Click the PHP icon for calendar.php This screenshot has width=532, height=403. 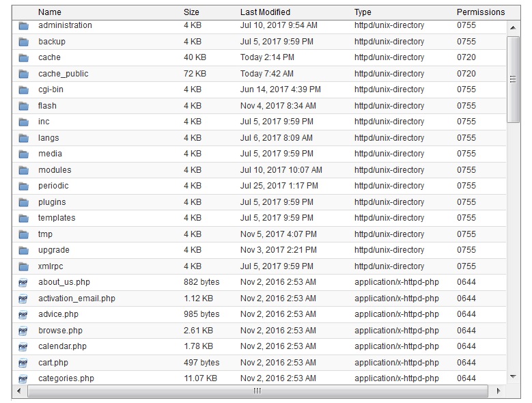[x=23, y=347]
